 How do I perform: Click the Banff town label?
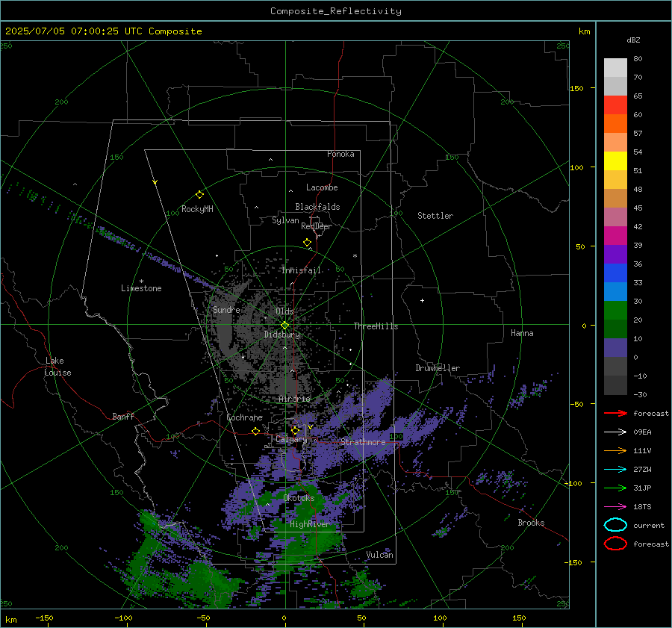pos(123,416)
